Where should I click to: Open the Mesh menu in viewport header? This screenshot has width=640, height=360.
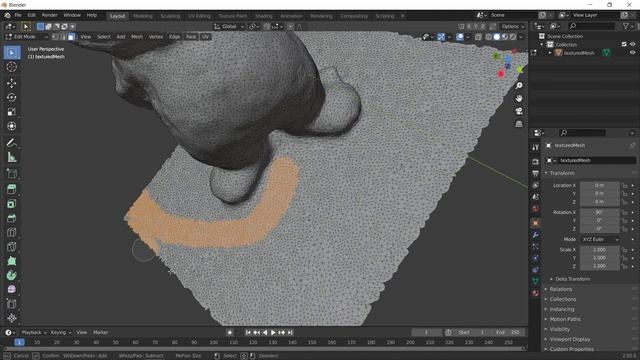[x=137, y=37]
